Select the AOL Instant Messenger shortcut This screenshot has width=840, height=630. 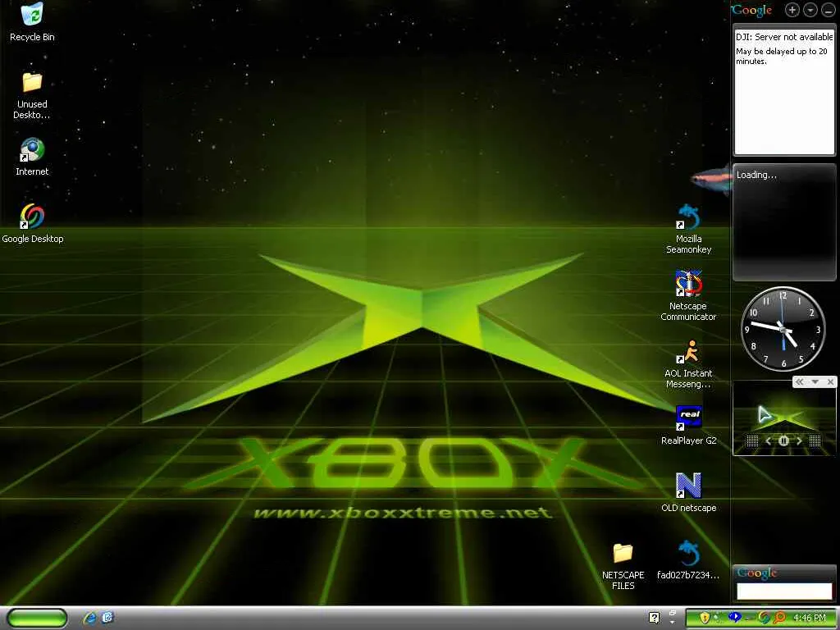pos(688,363)
